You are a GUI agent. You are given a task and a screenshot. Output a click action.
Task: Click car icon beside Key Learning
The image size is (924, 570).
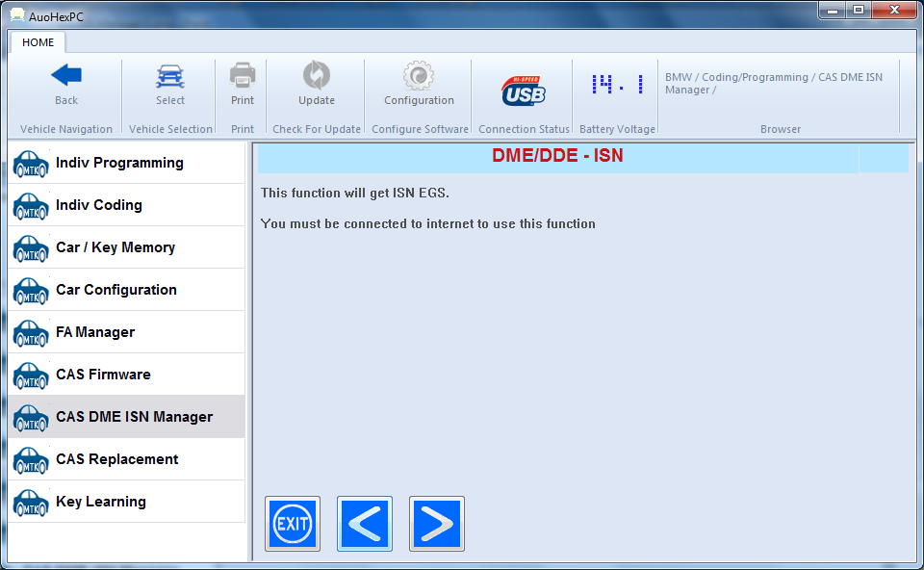click(x=31, y=504)
